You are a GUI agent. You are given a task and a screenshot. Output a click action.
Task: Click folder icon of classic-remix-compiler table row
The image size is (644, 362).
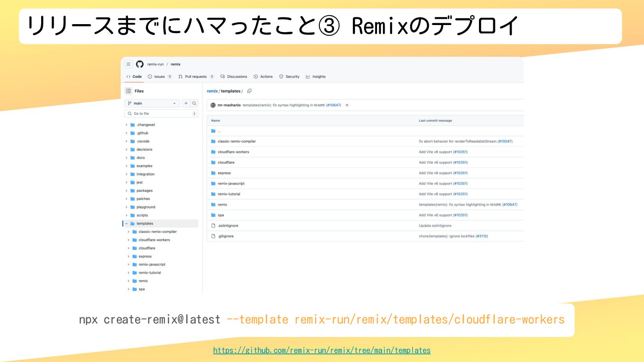213,141
